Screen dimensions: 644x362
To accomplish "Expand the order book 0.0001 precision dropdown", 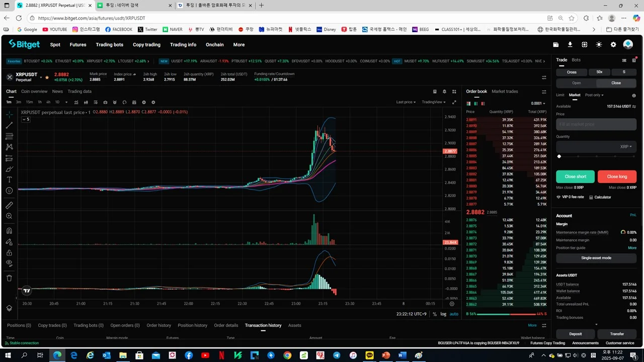I will [x=538, y=104].
